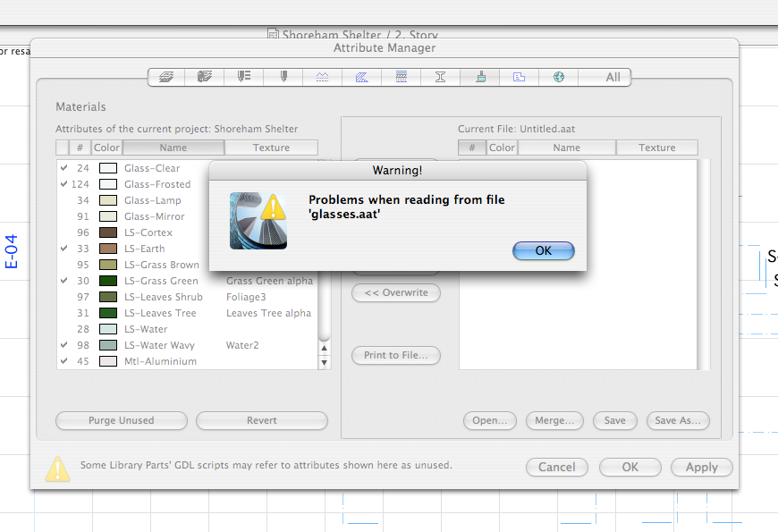Open the Profiles I-beam tab
This screenshot has width=778, height=532.
coord(441,77)
